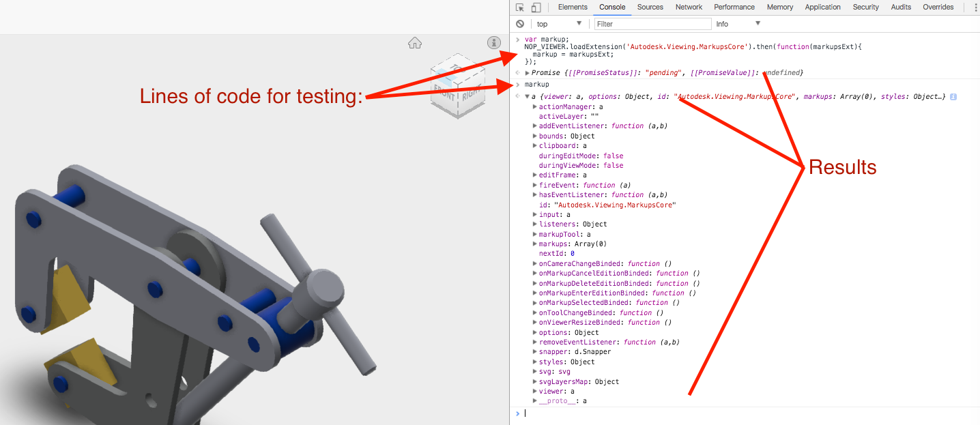Open the execution context top dropdown
Screen dimensions: 980x425
pos(558,23)
